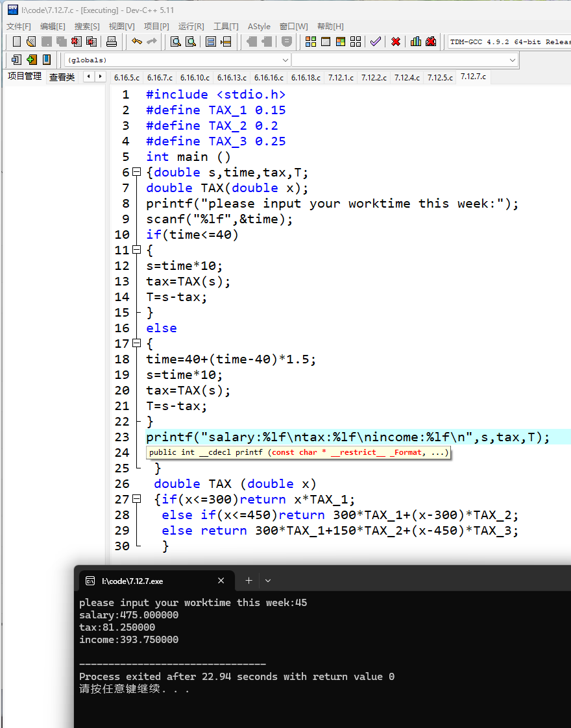Collapse the code fold at line 17
The image size is (571, 728).
(136, 343)
